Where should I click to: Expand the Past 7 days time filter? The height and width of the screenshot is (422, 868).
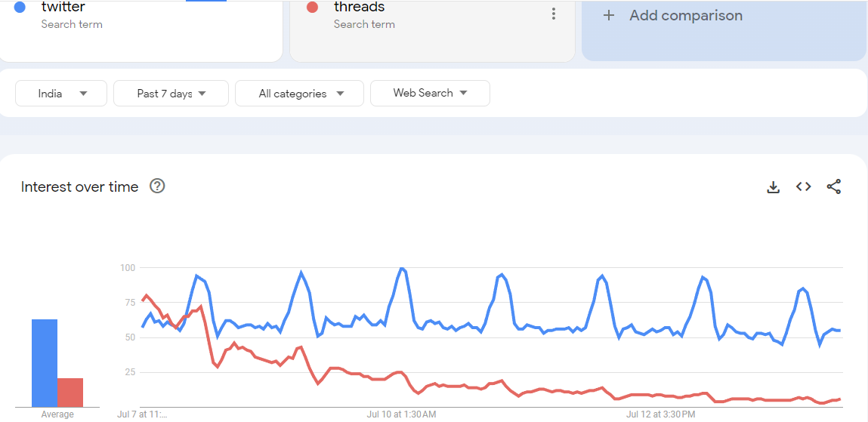pyautogui.click(x=171, y=94)
